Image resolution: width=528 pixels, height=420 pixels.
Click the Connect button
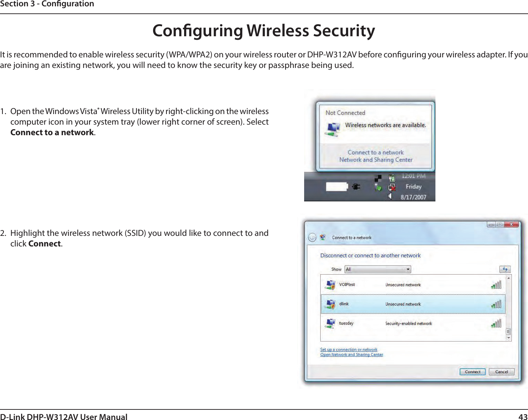473,372
